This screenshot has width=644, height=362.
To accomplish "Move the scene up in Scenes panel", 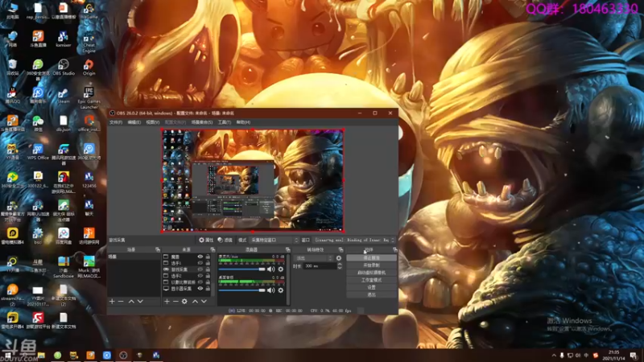I will pyautogui.click(x=131, y=301).
